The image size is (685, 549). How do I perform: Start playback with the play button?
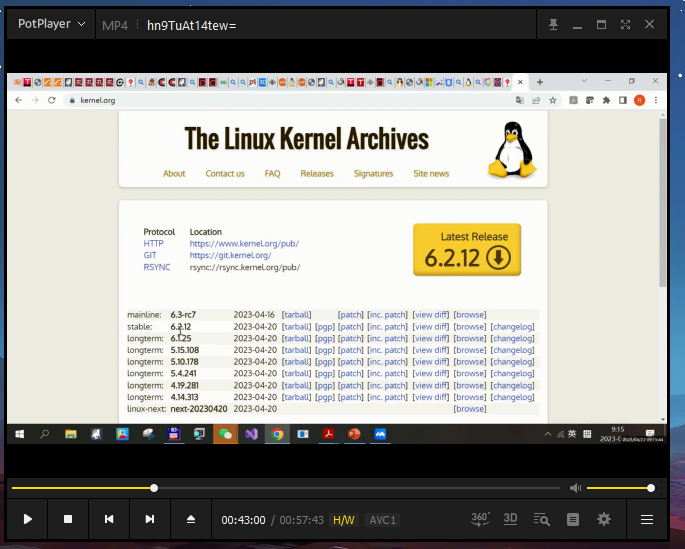point(27,519)
